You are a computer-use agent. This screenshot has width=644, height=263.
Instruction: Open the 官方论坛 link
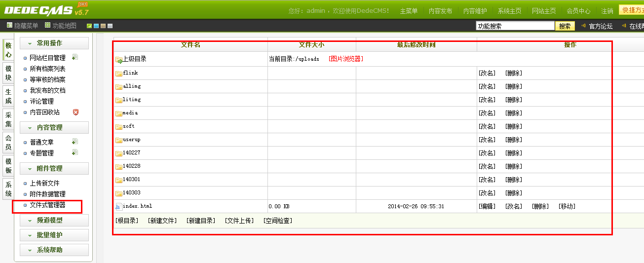(601, 26)
